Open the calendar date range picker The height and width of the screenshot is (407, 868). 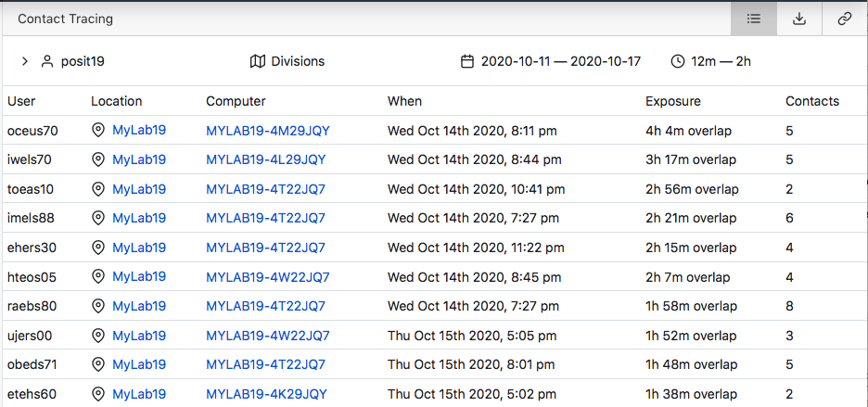pos(467,61)
